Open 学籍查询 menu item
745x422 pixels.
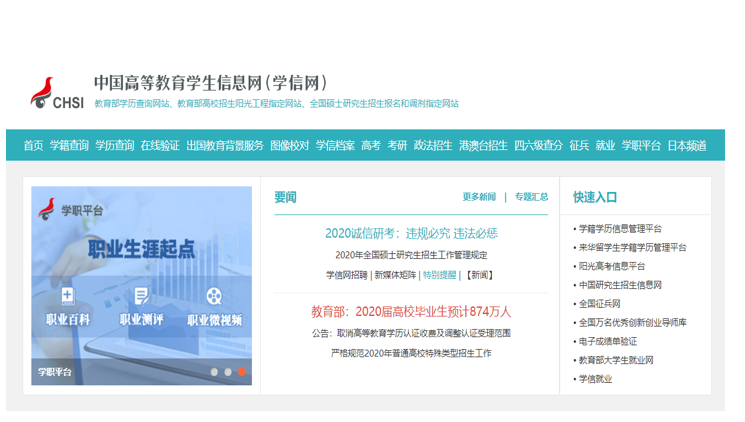click(x=69, y=145)
